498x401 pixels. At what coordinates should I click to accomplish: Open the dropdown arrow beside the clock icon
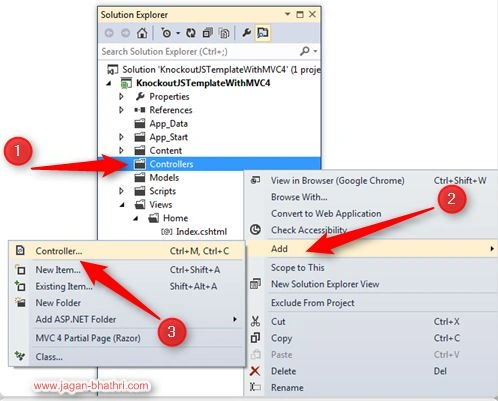coord(178,33)
